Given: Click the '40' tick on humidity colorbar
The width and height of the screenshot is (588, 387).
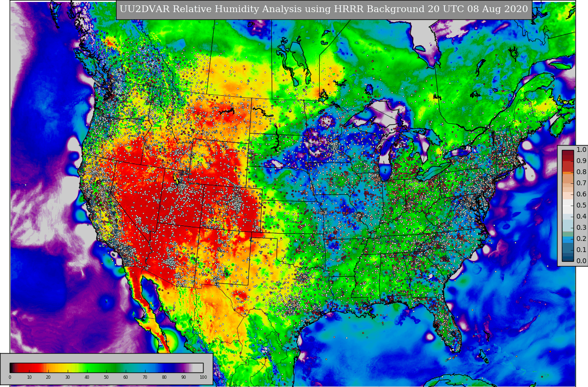Looking at the screenshot, I should (87, 377).
